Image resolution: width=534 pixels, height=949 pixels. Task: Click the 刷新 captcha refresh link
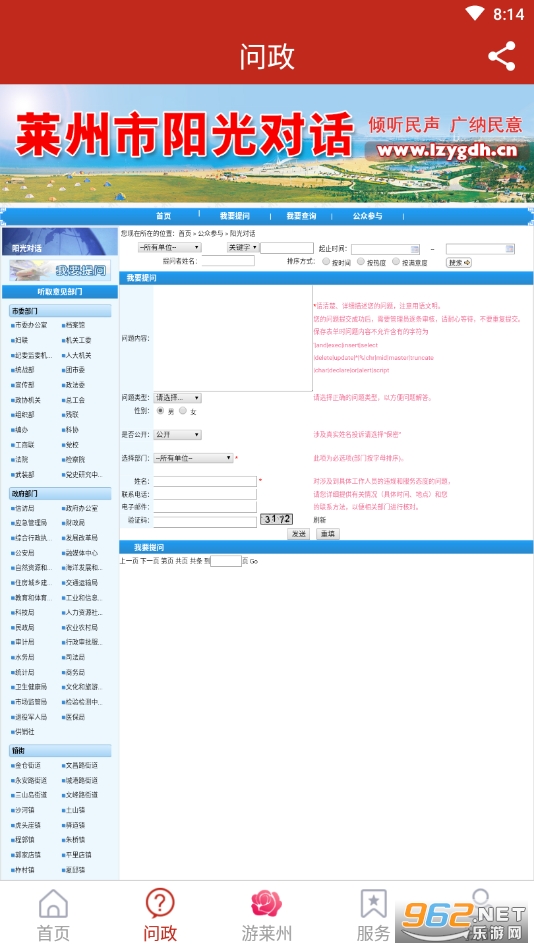pos(320,520)
